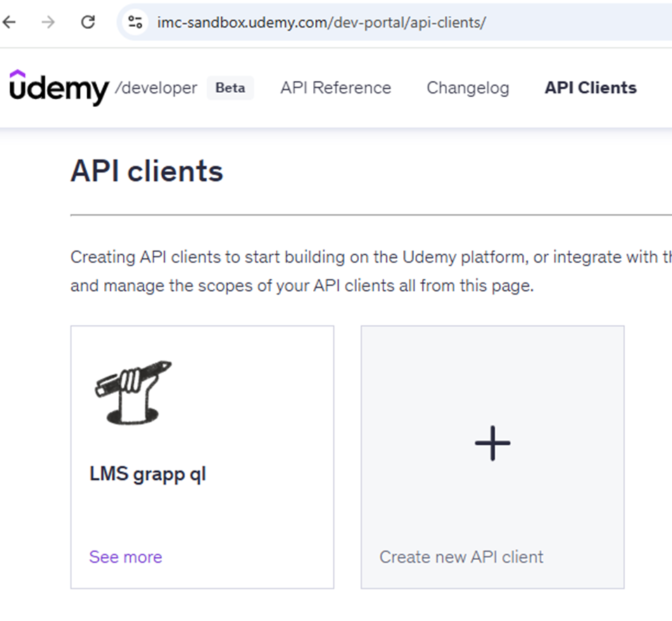Open the API Reference page
The width and height of the screenshot is (672, 621).
tap(336, 88)
